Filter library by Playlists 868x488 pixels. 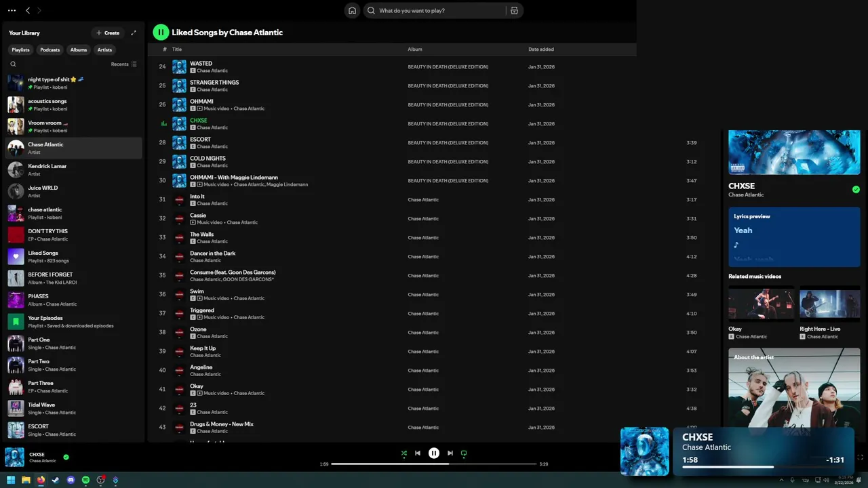pos(21,49)
